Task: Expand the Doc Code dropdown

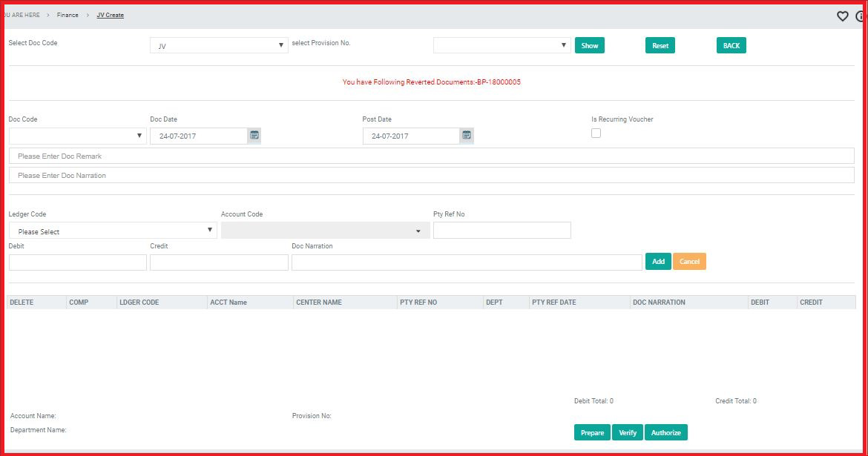Action: [x=77, y=136]
